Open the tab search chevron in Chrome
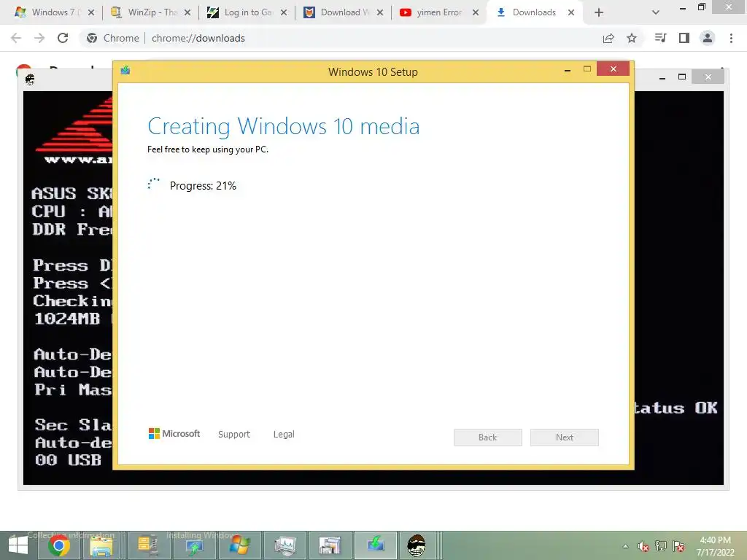 coord(656,13)
